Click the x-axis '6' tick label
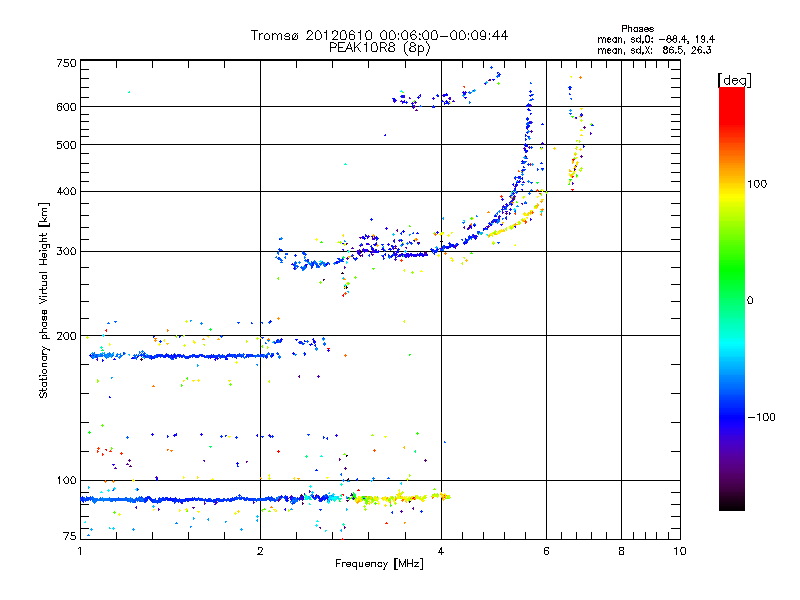Image resolution: width=800 pixels, height=600 pixels. point(546,551)
